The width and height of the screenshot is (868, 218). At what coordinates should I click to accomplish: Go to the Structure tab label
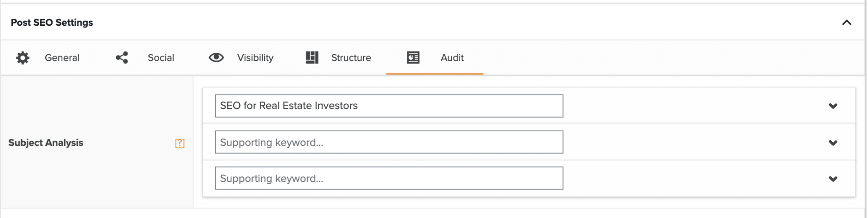click(351, 58)
